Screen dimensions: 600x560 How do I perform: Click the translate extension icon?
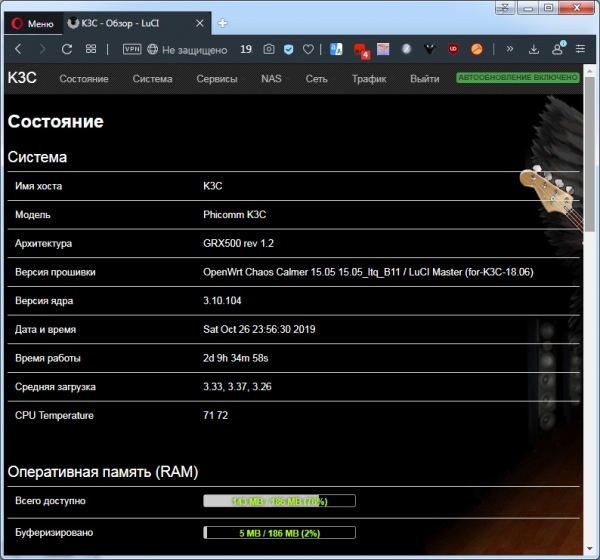(336, 48)
